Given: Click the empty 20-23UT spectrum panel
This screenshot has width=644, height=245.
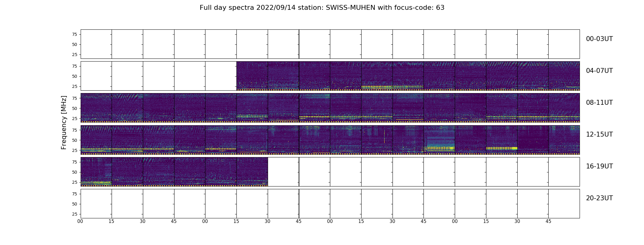Looking at the screenshot, I should click(330, 203).
